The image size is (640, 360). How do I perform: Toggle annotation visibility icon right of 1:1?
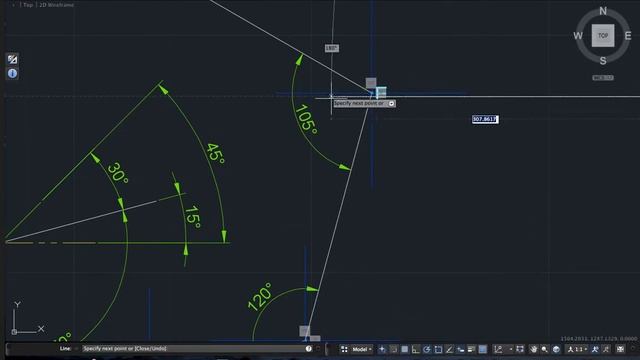(x=595, y=349)
